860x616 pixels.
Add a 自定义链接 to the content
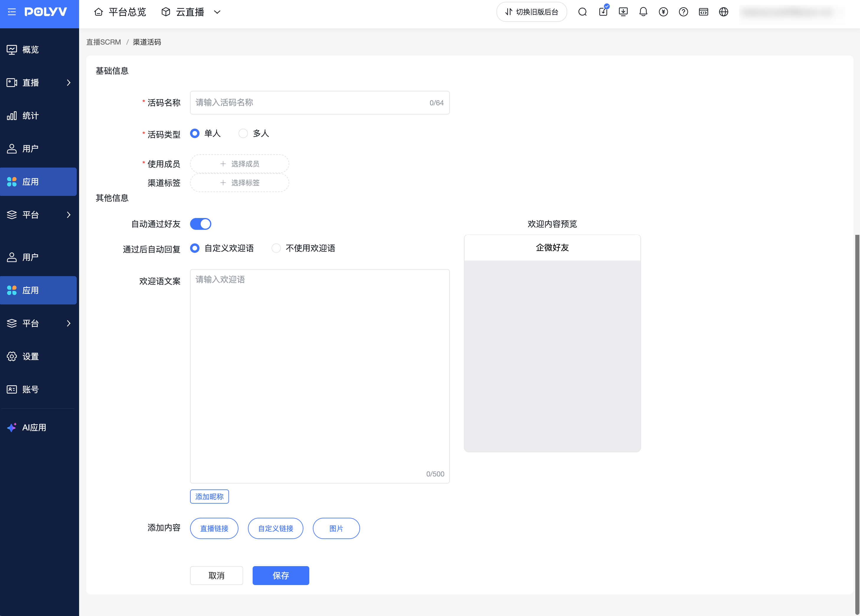tap(276, 528)
